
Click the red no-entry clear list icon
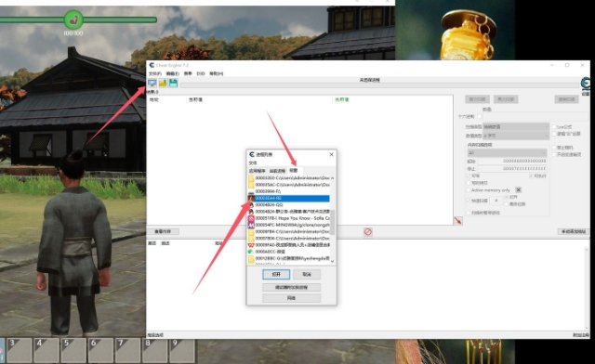click(368, 231)
